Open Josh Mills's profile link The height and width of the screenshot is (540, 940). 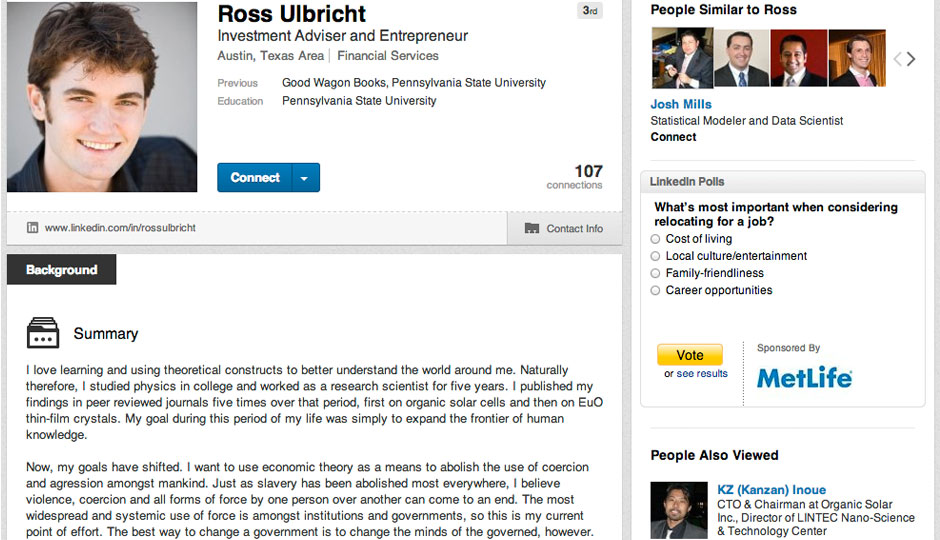681,104
